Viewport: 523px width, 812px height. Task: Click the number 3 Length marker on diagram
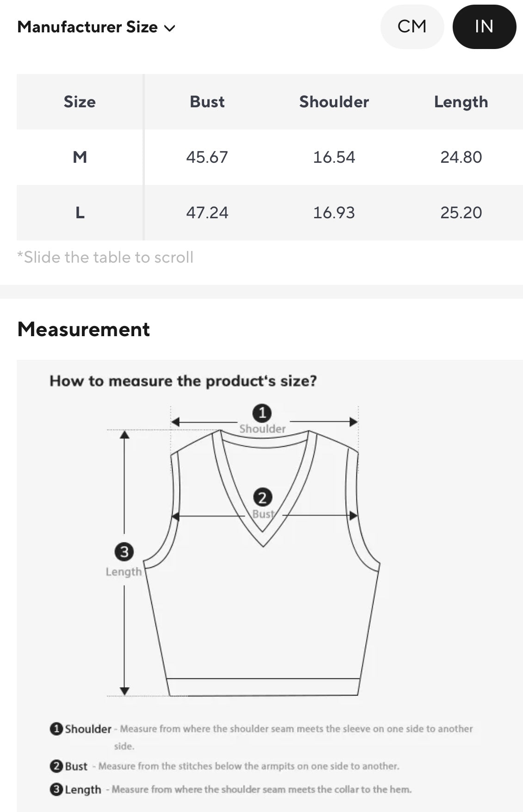124,552
